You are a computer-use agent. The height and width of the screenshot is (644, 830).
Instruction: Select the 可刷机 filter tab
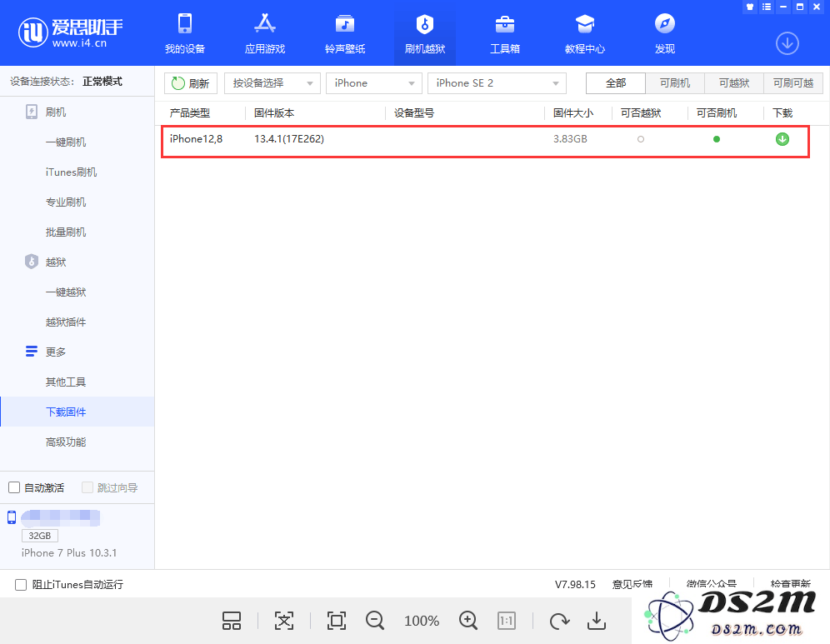(x=675, y=83)
